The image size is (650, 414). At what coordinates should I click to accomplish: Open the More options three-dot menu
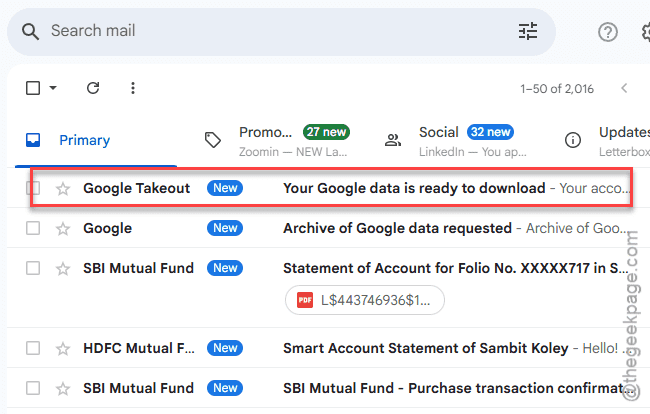(133, 88)
